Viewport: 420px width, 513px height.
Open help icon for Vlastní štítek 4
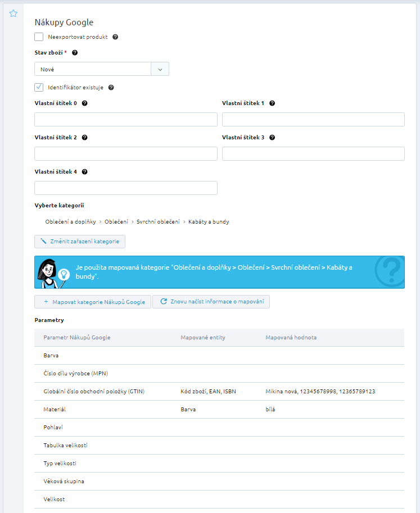[x=84, y=172]
